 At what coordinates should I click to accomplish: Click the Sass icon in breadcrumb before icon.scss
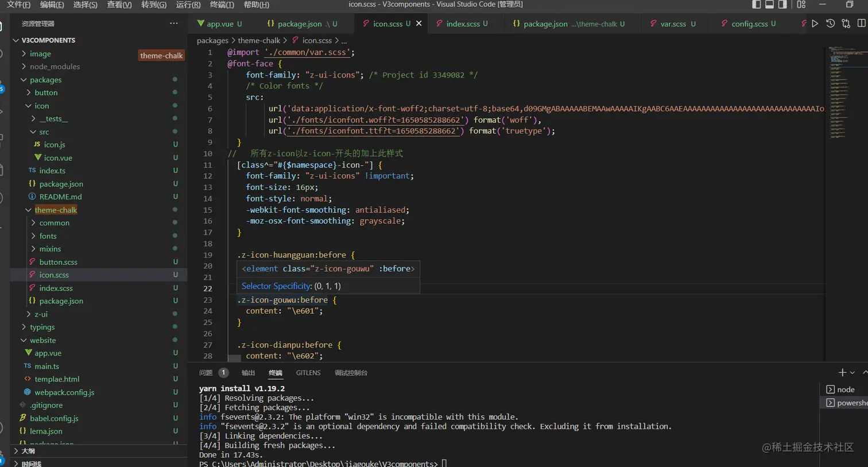pyautogui.click(x=295, y=40)
